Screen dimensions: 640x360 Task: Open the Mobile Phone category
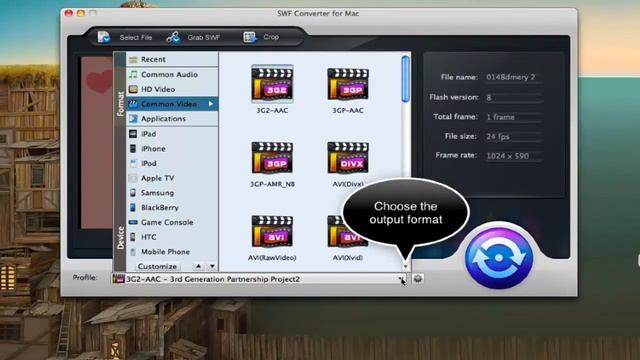[172, 251]
